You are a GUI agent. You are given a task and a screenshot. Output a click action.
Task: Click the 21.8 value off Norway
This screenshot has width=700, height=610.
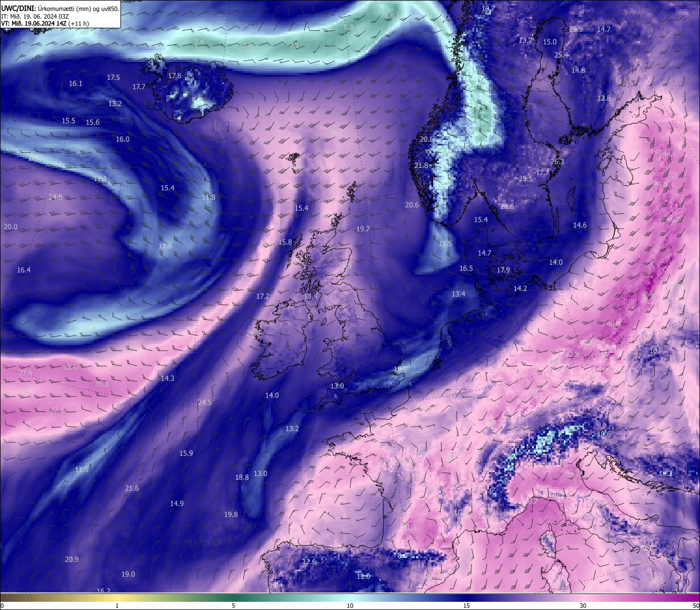(421, 166)
